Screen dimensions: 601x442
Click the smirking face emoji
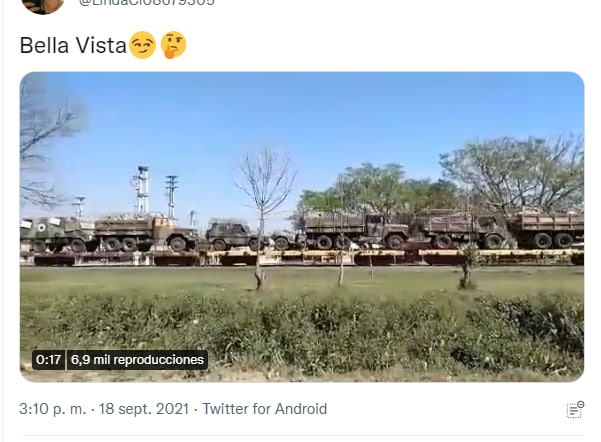coord(142,45)
